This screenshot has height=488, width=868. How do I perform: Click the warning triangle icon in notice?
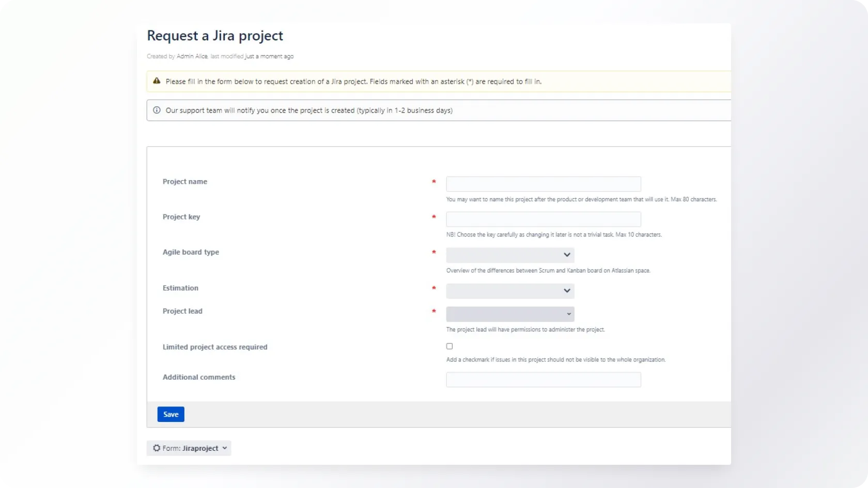point(157,81)
